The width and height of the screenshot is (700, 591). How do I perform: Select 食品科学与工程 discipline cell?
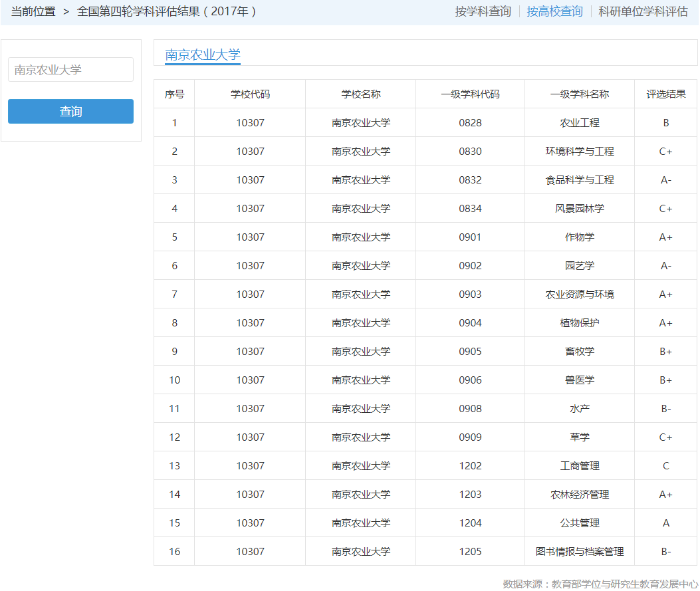coord(580,180)
